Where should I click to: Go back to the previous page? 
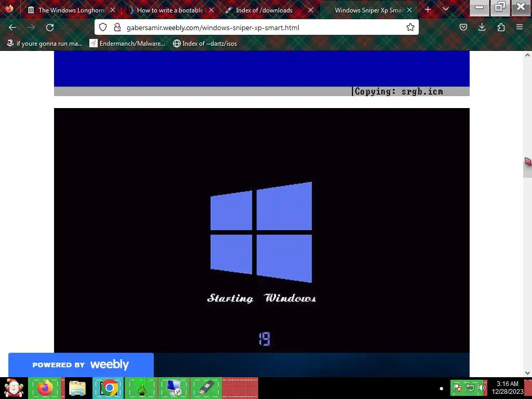pos(12,28)
